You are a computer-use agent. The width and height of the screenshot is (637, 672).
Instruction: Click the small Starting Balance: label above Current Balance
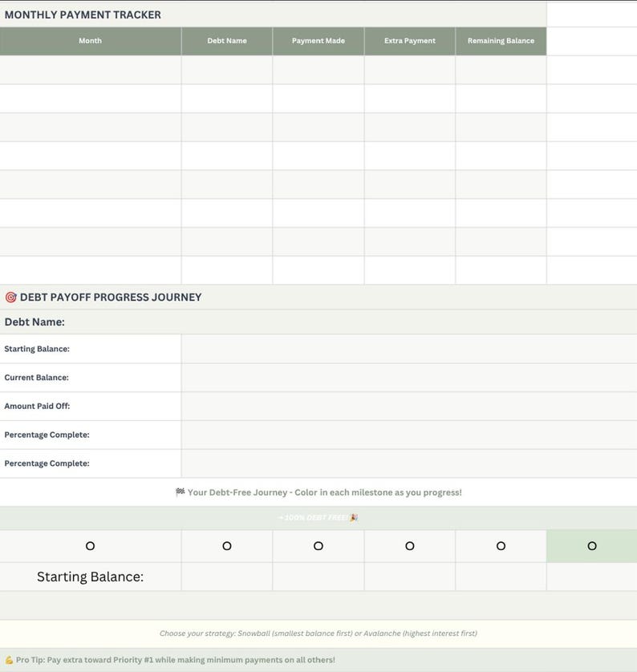pos(37,349)
